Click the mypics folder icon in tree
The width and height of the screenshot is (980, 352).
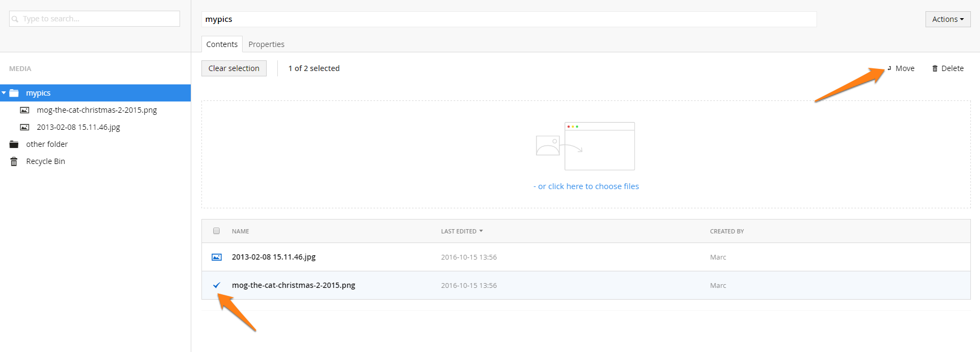14,93
